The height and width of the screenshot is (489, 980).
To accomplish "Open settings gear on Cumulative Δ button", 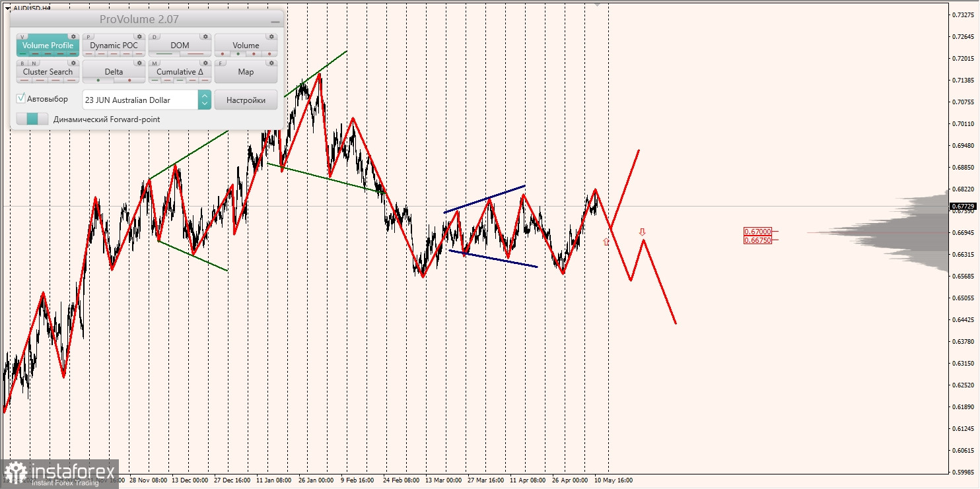I will click(x=205, y=63).
